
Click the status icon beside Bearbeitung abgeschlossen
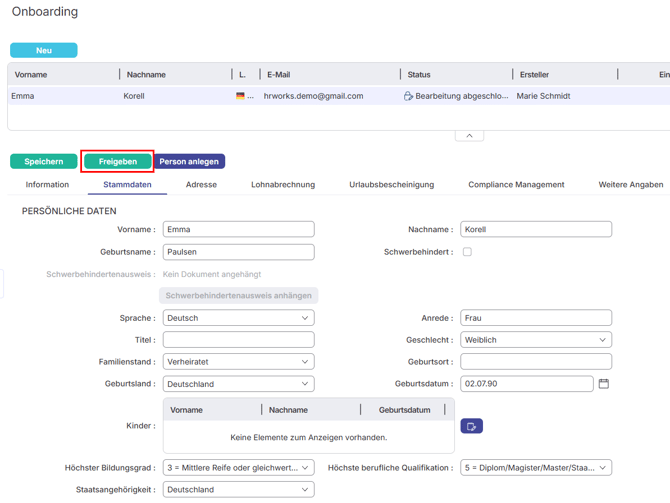408,97
